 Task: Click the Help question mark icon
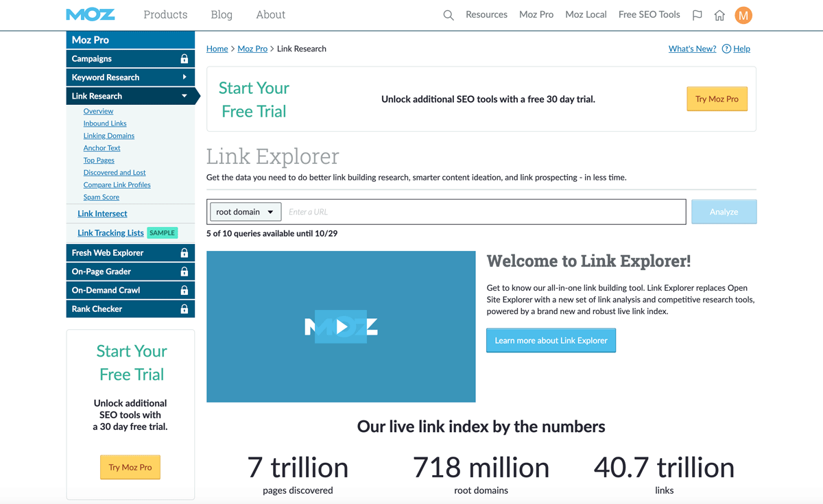click(726, 49)
